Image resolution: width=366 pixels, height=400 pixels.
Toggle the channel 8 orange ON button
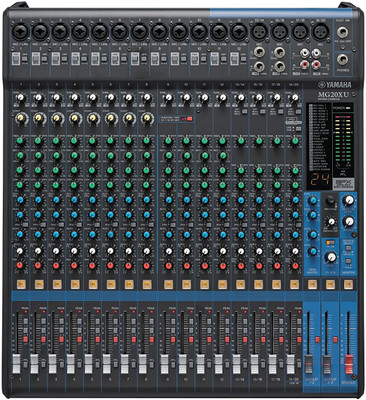pos(147,284)
